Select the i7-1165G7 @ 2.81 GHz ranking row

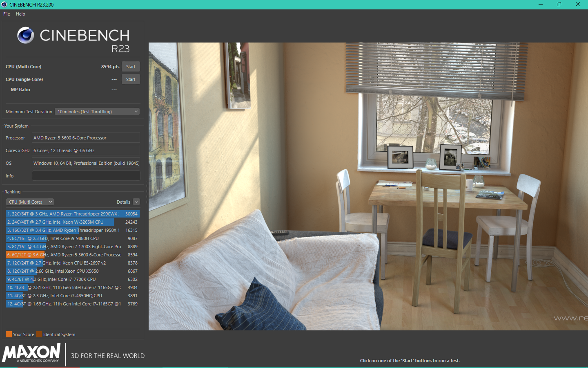[x=73, y=287]
